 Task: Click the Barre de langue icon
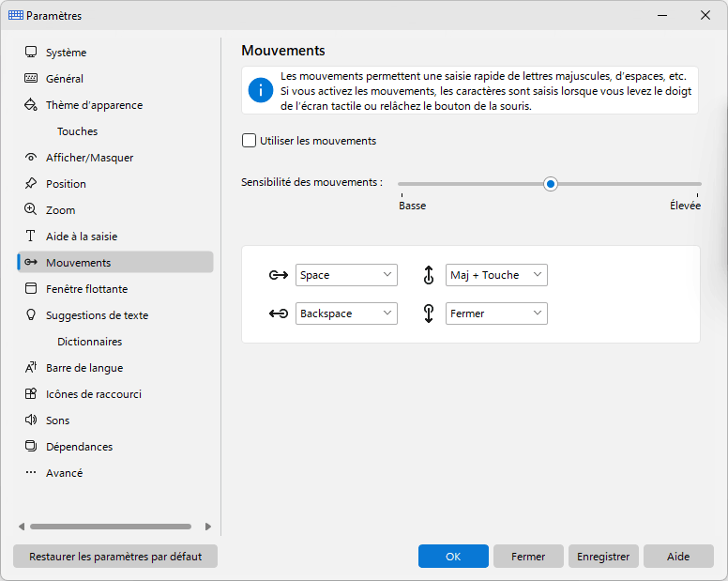31,367
